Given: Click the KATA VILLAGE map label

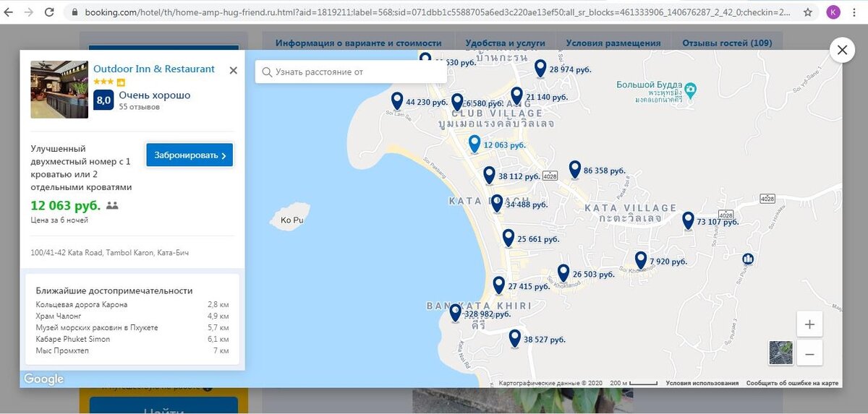Looking at the screenshot, I should pyautogui.click(x=630, y=208).
